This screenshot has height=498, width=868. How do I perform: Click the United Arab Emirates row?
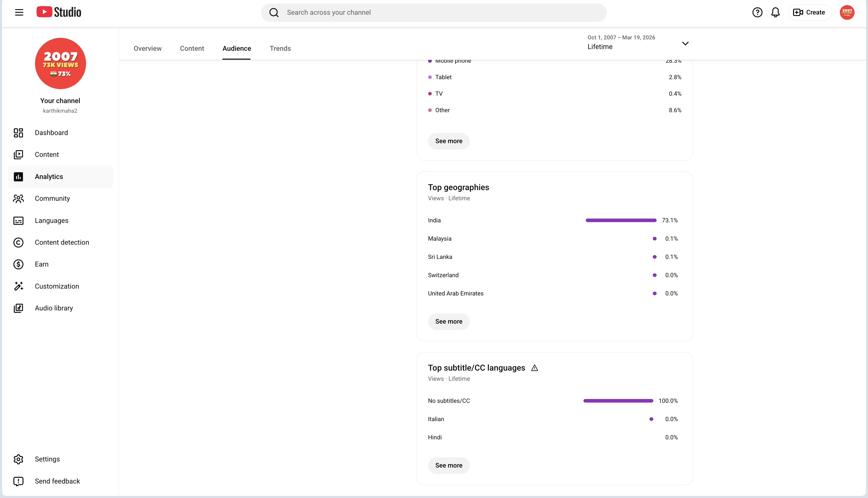click(553, 293)
